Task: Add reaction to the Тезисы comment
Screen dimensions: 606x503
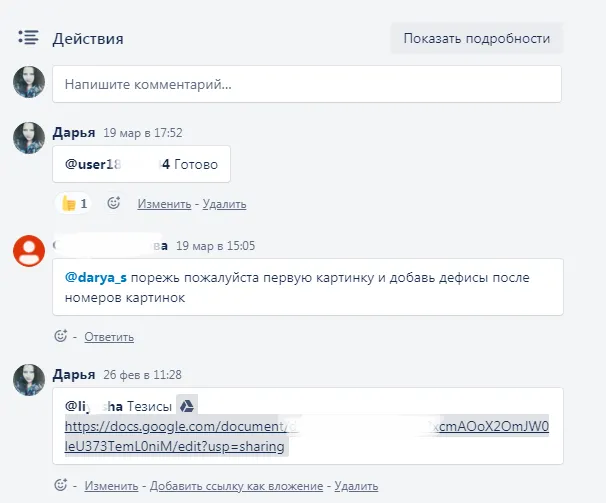Action: pos(61,486)
